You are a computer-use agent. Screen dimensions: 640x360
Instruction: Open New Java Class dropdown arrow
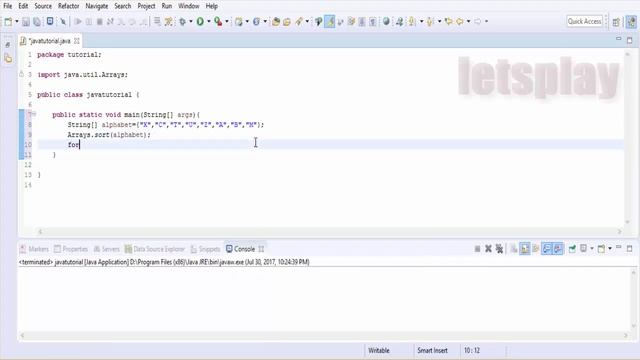click(x=265, y=22)
